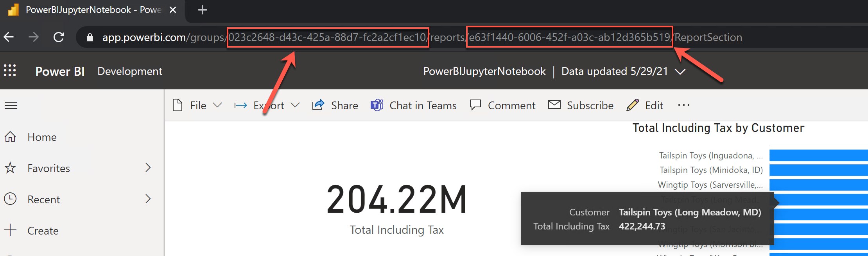Click the Edit button

point(645,105)
